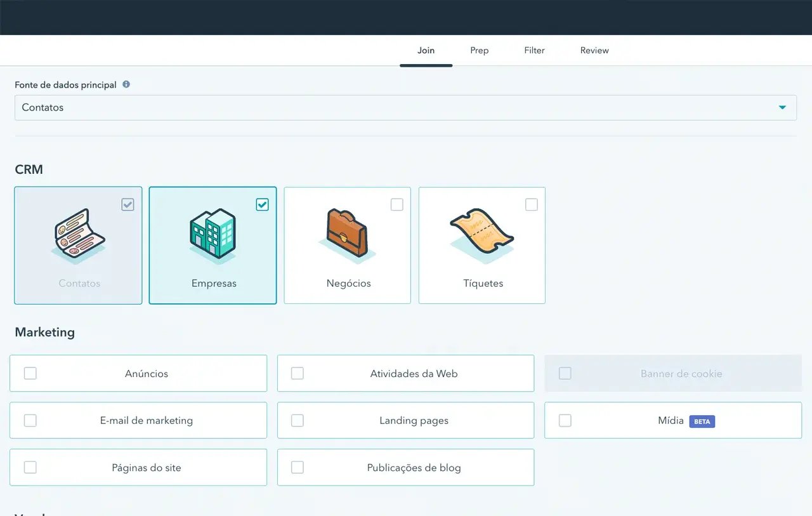
Task: Check the Tíquetes checkbox
Action: 531,204
